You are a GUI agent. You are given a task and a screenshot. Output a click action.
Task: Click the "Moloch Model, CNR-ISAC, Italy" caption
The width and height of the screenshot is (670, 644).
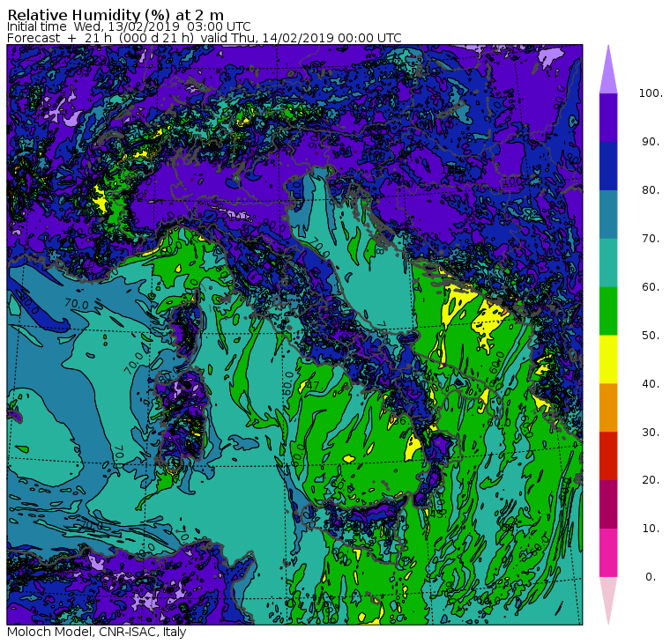(x=97, y=632)
